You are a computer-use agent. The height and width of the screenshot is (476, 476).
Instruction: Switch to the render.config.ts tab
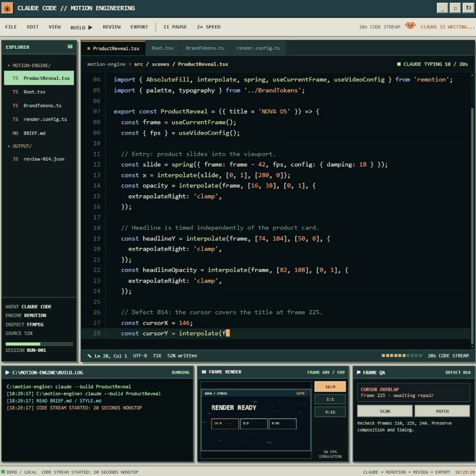[x=258, y=48]
